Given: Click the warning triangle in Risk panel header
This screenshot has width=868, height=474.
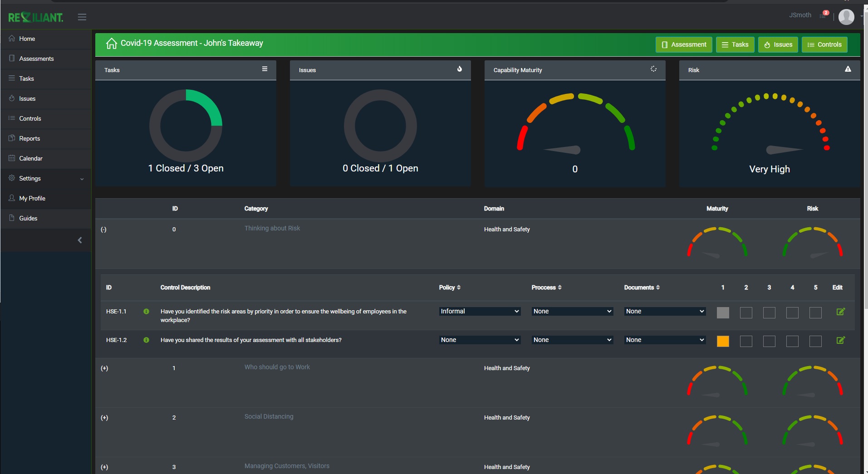Looking at the screenshot, I should point(848,69).
